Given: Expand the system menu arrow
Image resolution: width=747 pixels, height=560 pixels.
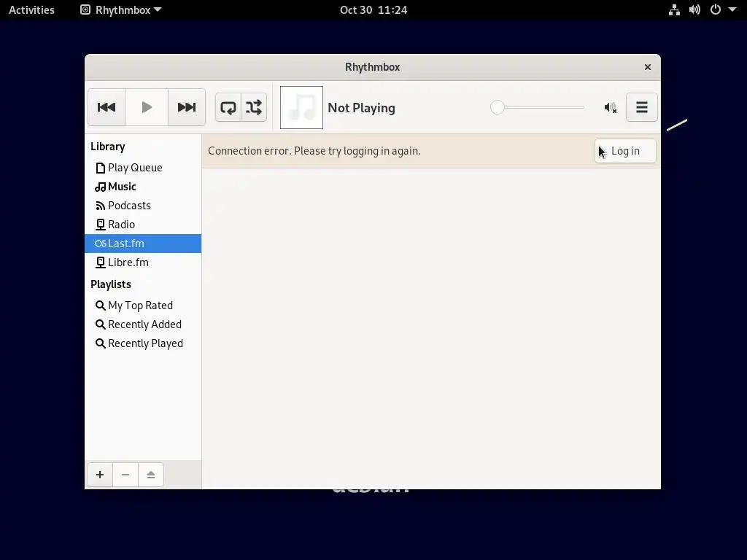Looking at the screenshot, I should (732, 9).
